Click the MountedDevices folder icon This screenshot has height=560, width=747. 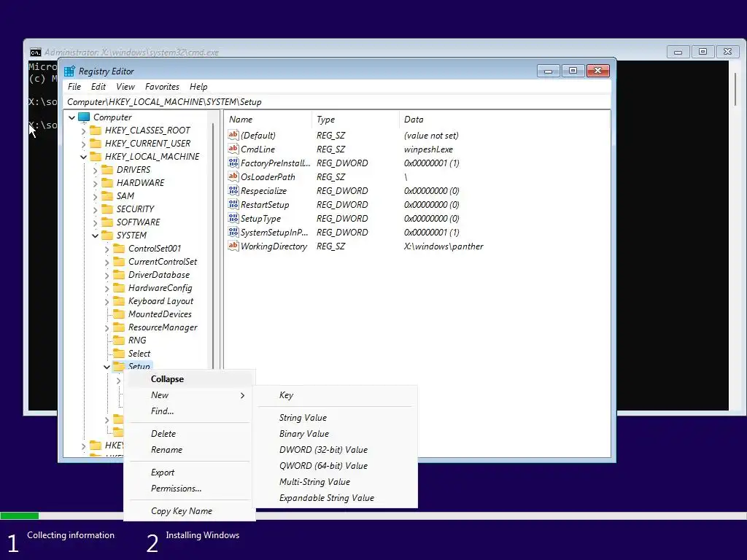pos(119,314)
